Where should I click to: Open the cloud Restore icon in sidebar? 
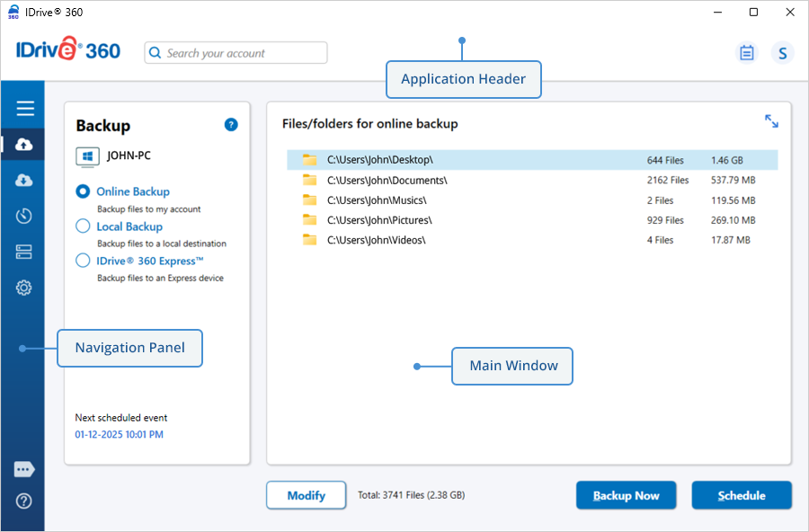pyautogui.click(x=24, y=181)
